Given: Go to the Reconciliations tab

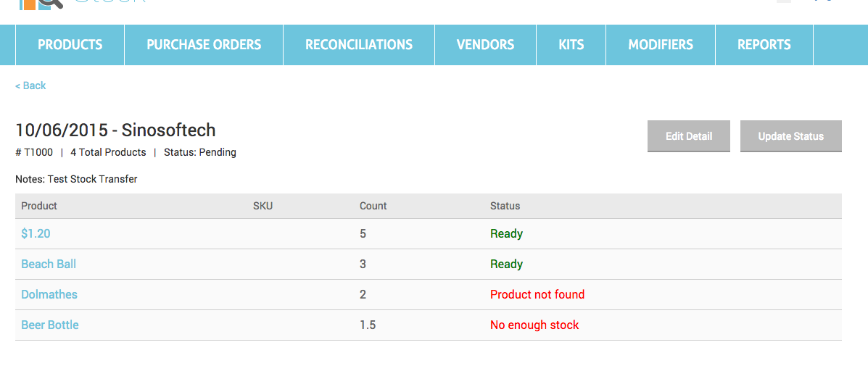Looking at the screenshot, I should 359,45.
